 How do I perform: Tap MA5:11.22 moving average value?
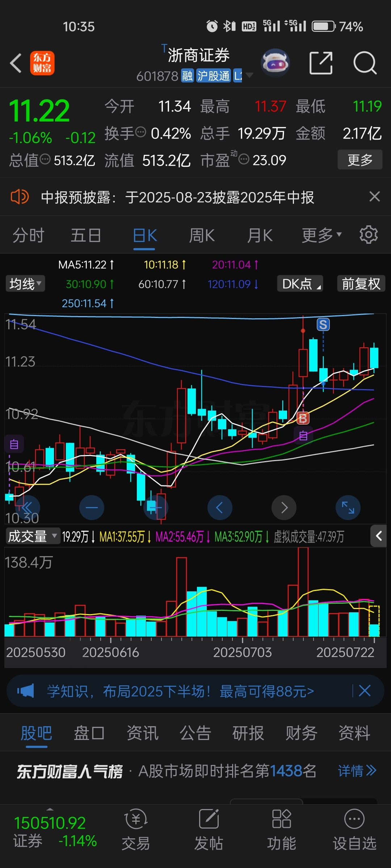click(86, 265)
